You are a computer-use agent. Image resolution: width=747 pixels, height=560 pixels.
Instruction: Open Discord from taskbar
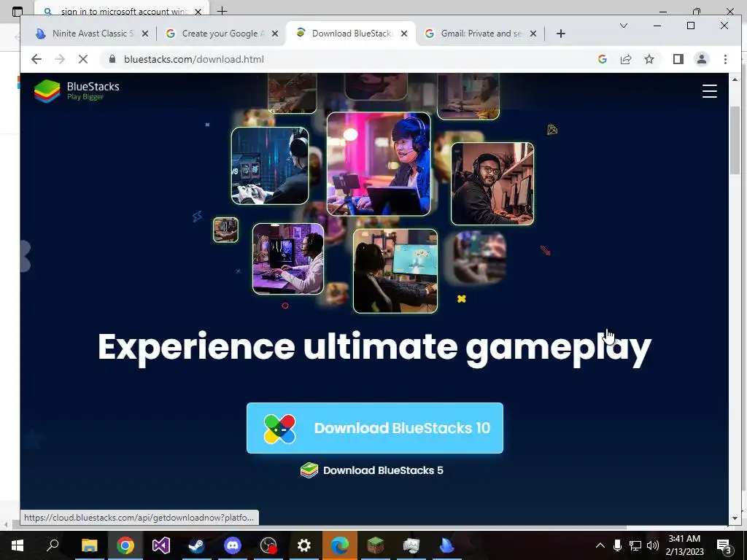coord(233,545)
